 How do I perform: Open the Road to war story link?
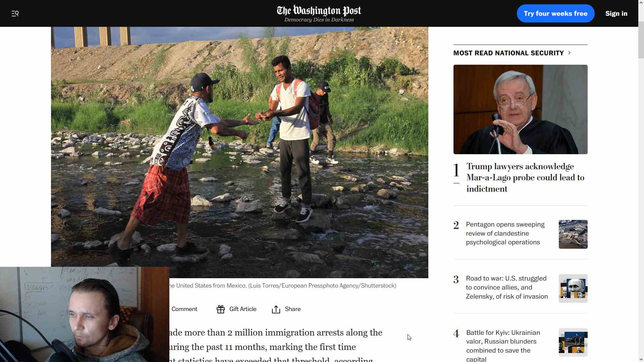tap(507, 288)
